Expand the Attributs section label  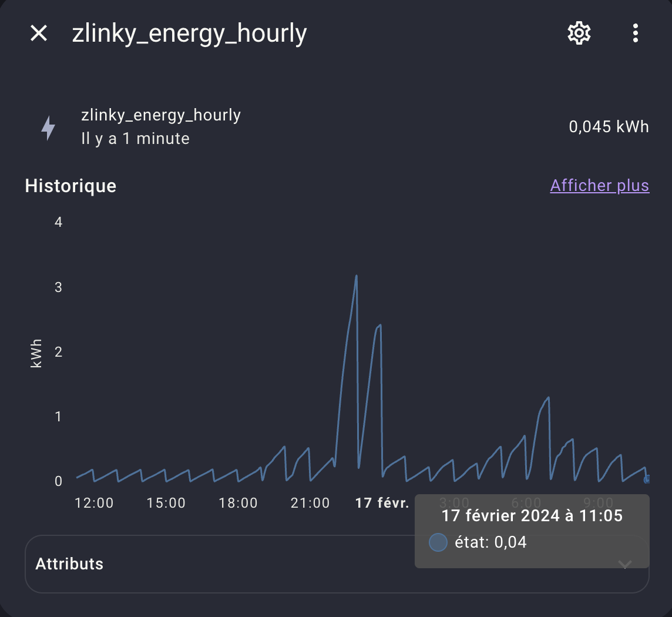pyautogui.click(x=69, y=564)
